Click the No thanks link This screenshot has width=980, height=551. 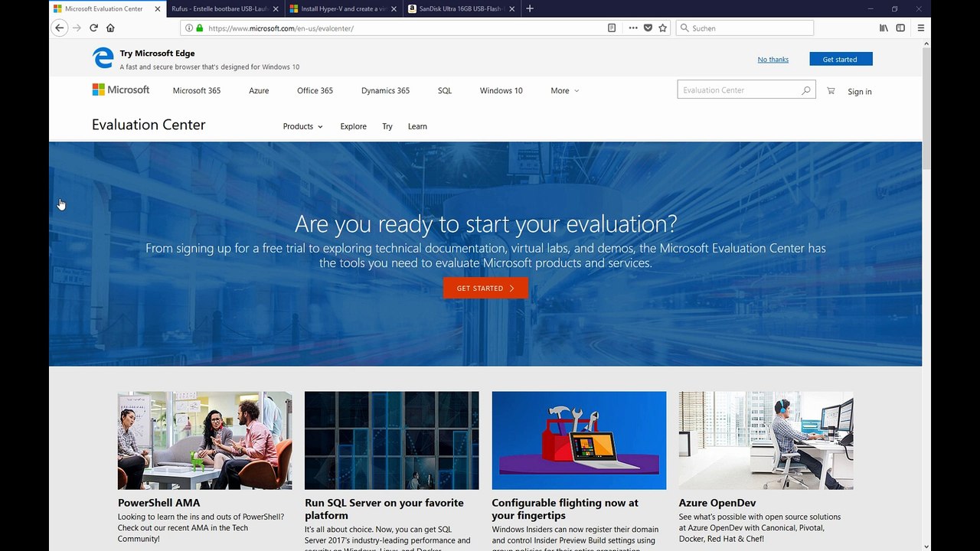773,60
